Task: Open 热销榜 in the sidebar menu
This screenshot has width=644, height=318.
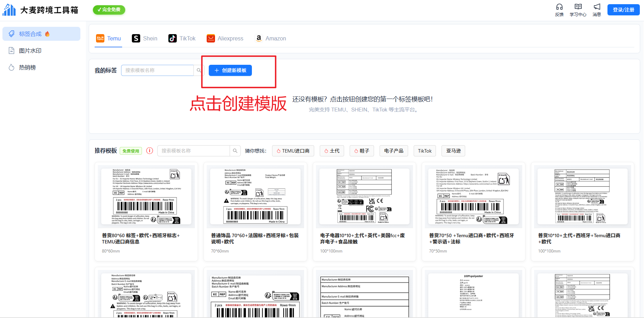Action: pos(41,67)
